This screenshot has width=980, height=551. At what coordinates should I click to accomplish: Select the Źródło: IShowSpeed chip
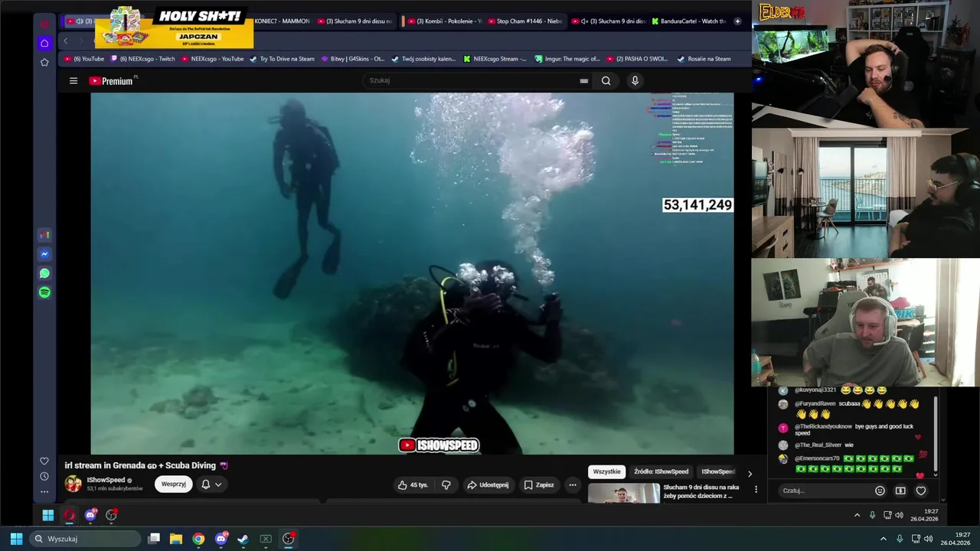(x=661, y=471)
